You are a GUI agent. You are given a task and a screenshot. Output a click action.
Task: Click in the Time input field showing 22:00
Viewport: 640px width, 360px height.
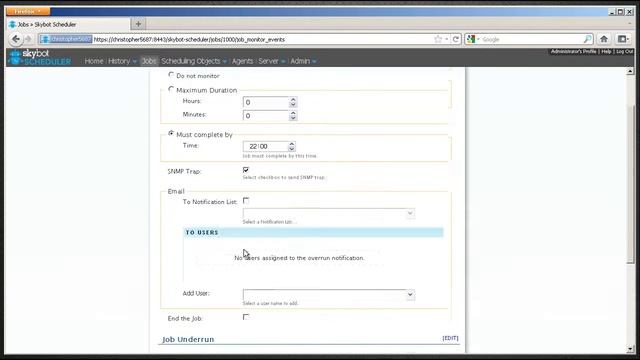[265, 146]
